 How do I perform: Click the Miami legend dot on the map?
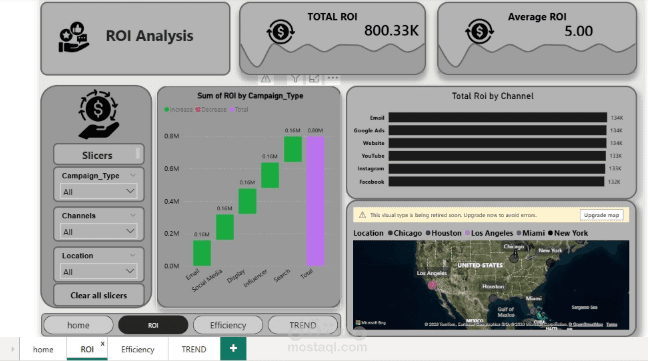(x=519, y=233)
